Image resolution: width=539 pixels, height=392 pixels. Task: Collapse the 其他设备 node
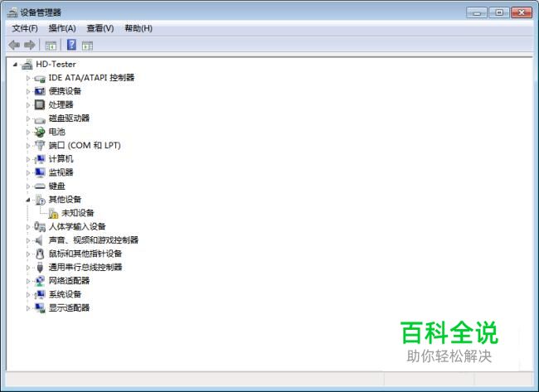coord(28,200)
